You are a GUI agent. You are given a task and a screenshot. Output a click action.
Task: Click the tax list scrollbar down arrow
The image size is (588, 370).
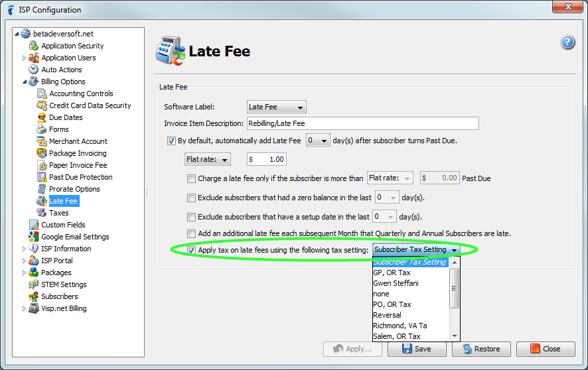coord(455,336)
